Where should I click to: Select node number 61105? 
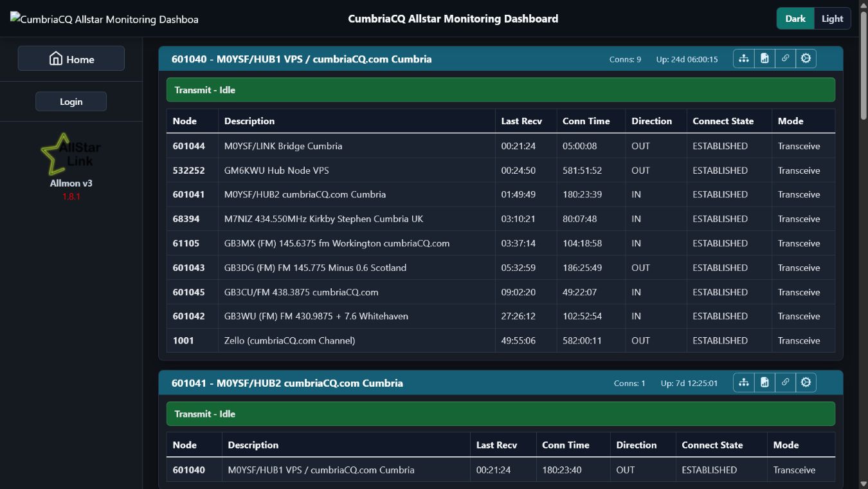coord(186,243)
